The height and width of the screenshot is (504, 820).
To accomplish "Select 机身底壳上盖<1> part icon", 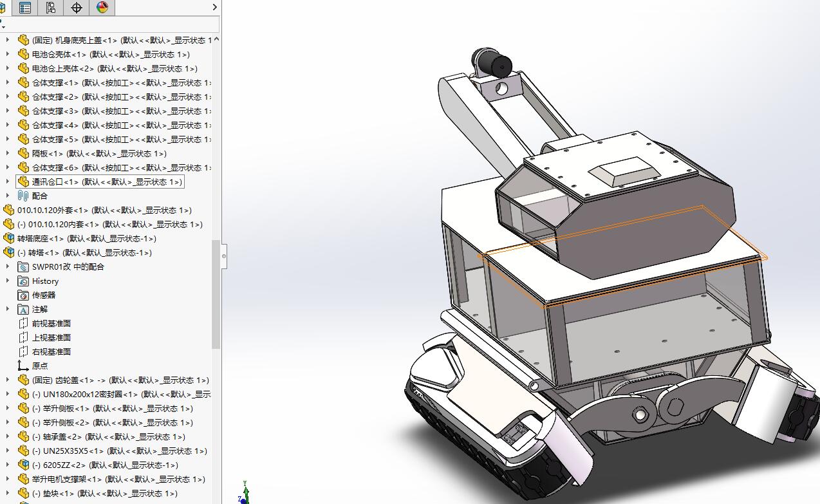I will pos(23,40).
